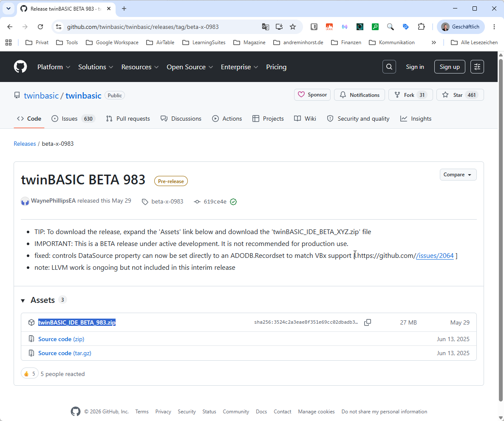The height and width of the screenshot is (421, 504).
Task: Click install app icon in address bar
Action: pos(279,27)
